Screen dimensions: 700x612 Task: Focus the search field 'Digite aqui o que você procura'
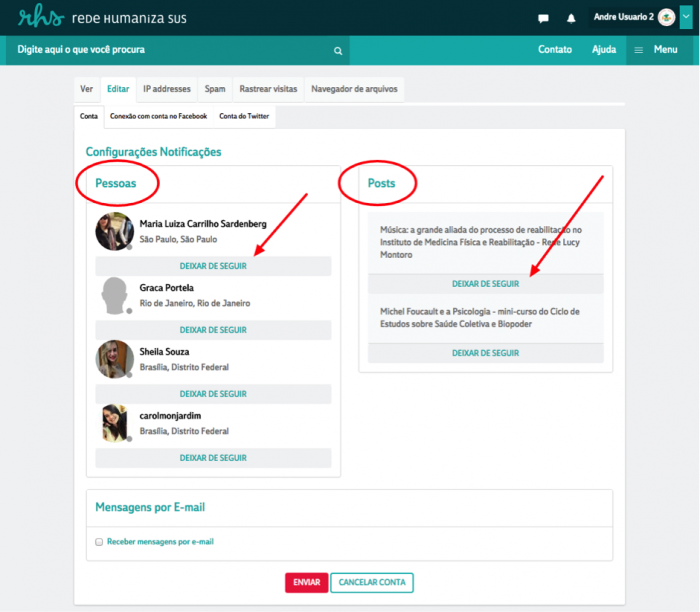click(x=170, y=50)
